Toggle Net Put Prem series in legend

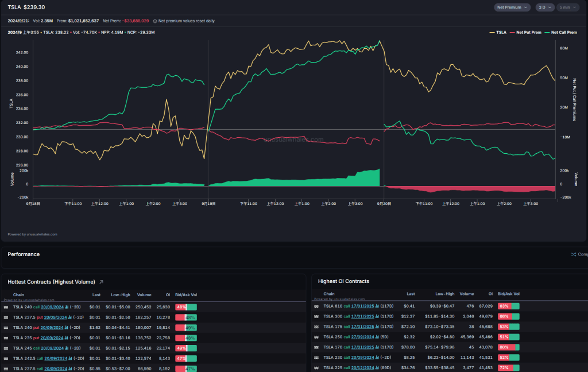[x=526, y=33]
